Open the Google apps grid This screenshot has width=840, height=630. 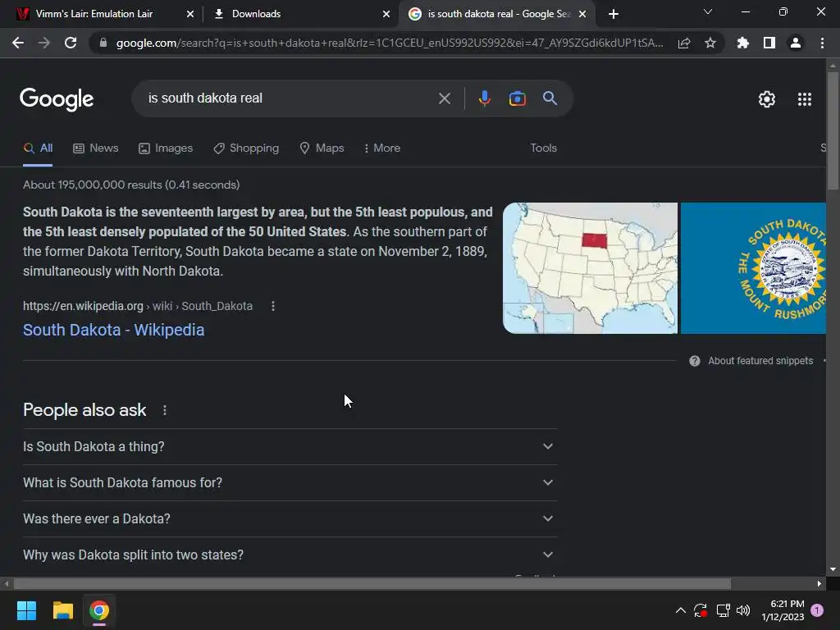coord(805,99)
